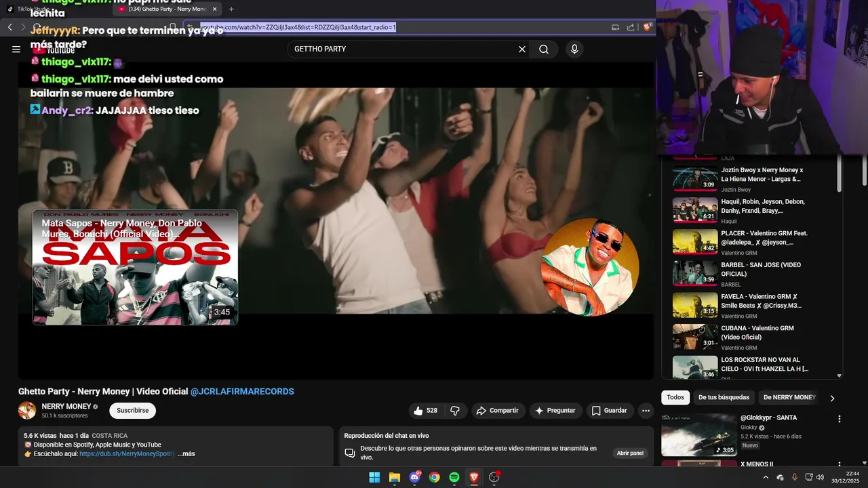Open a new browser tab

pyautogui.click(x=231, y=9)
